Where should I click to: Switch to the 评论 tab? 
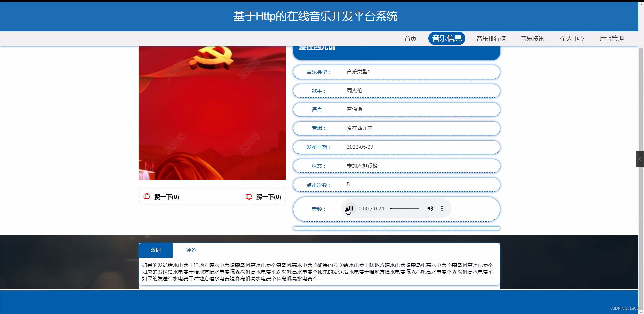191,250
